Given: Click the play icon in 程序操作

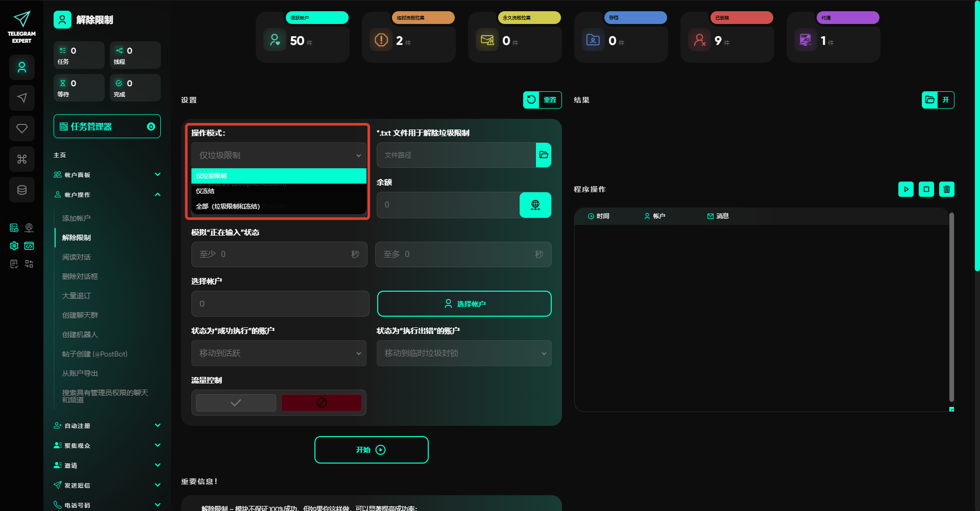Looking at the screenshot, I should pos(905,189).
